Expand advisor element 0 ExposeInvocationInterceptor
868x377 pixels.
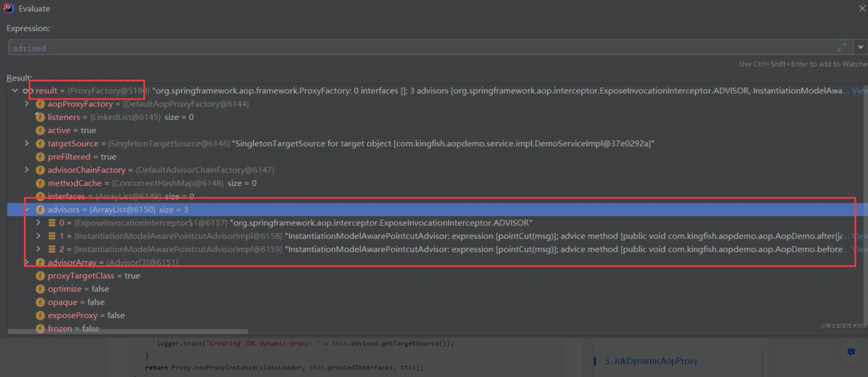coord(38,223)
